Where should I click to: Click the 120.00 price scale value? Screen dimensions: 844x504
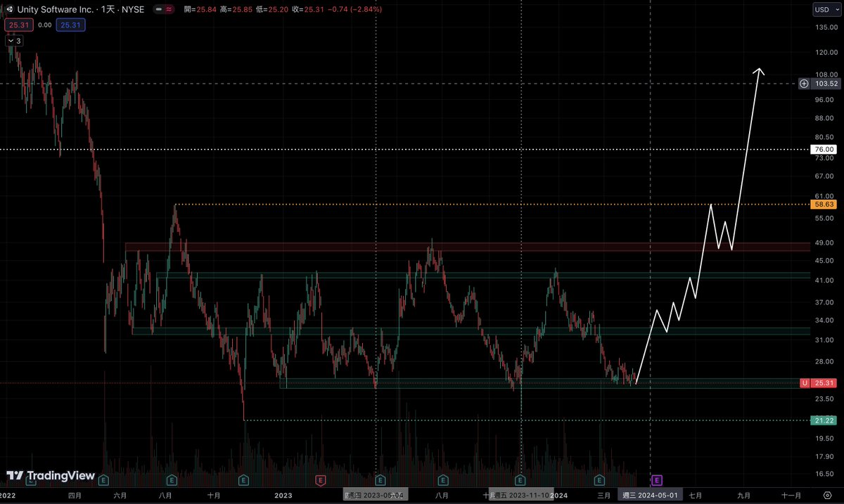pos(825,53)
